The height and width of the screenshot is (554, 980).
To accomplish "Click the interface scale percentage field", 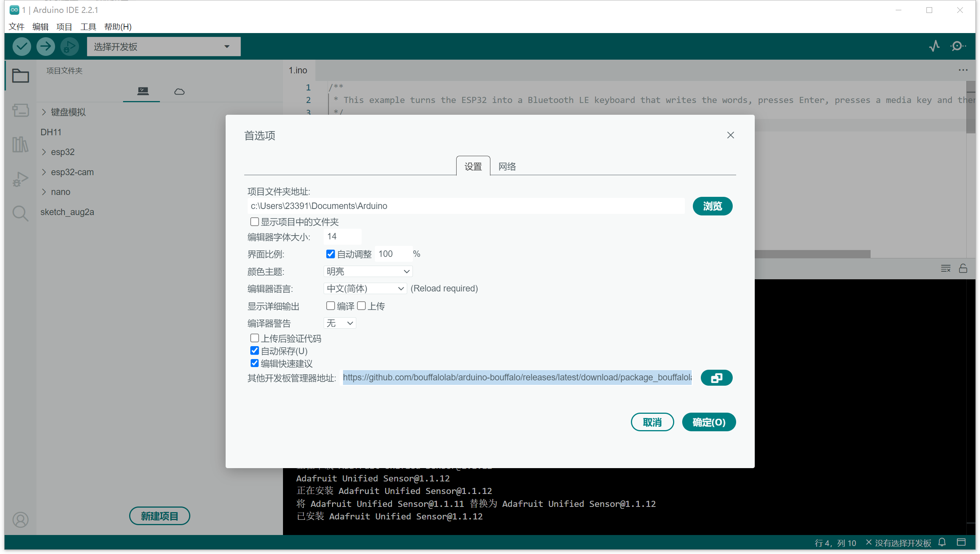I will [394, 254].
